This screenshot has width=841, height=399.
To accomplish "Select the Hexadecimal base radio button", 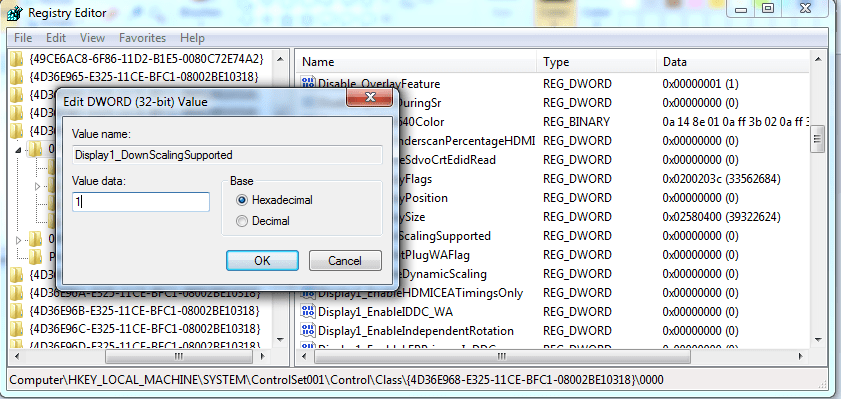I will (242, 200).
